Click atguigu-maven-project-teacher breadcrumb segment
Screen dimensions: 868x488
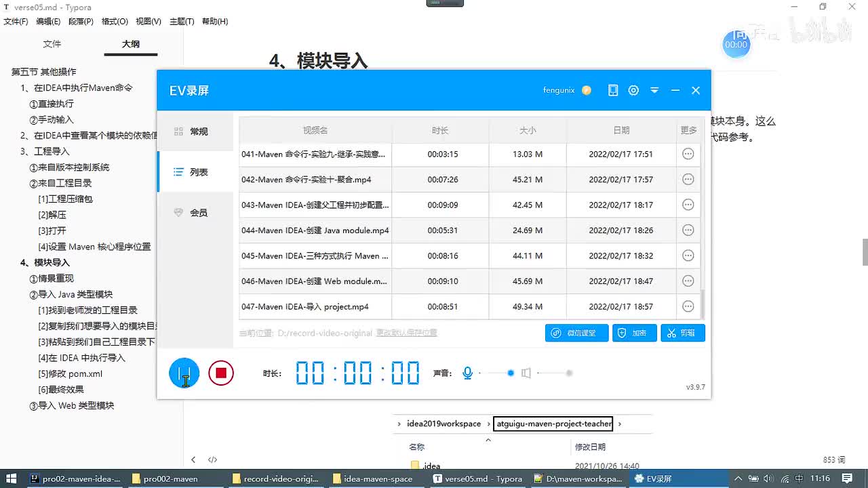(x=554, y=424)
